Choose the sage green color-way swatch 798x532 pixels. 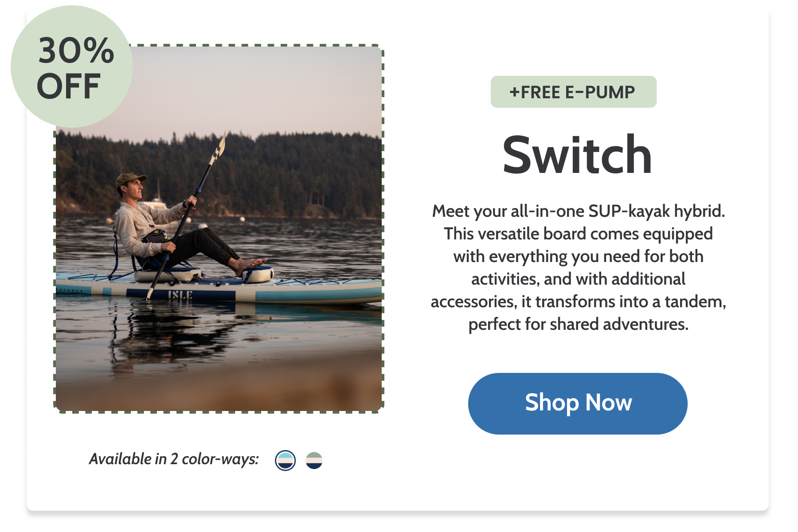tap(314, 460)
